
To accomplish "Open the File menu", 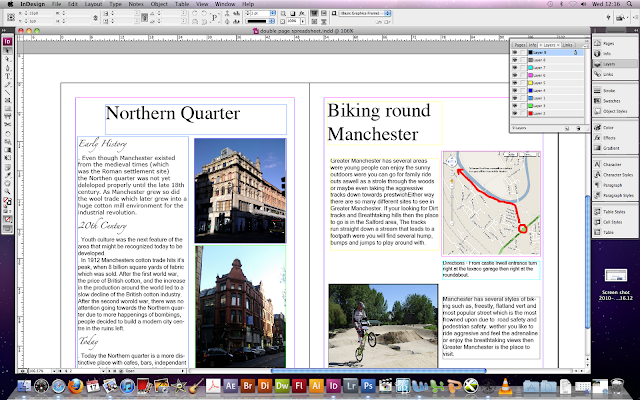I will click(x=56, y=4).
